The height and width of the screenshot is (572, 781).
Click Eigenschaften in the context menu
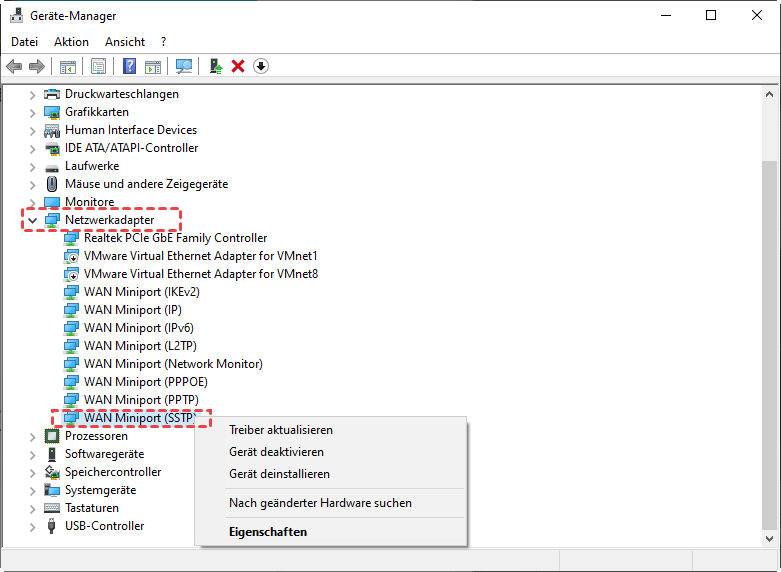point(268,532)
